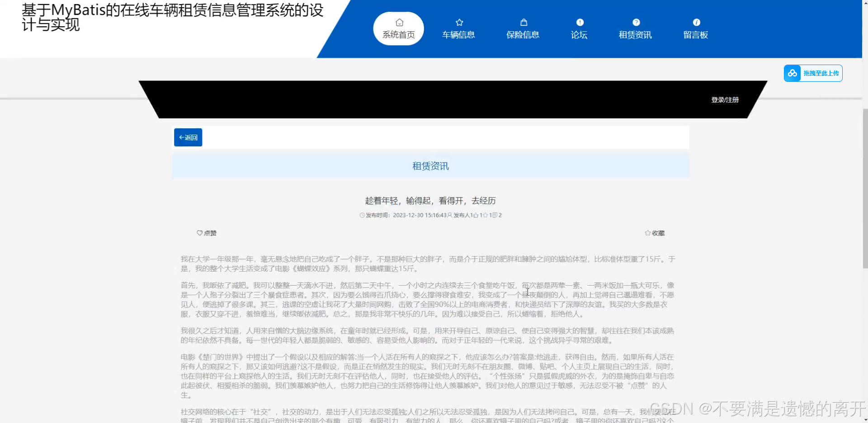Click the 返回 back button
The height and width of the screenshot is (423, 868).
[x=188, y=137]
